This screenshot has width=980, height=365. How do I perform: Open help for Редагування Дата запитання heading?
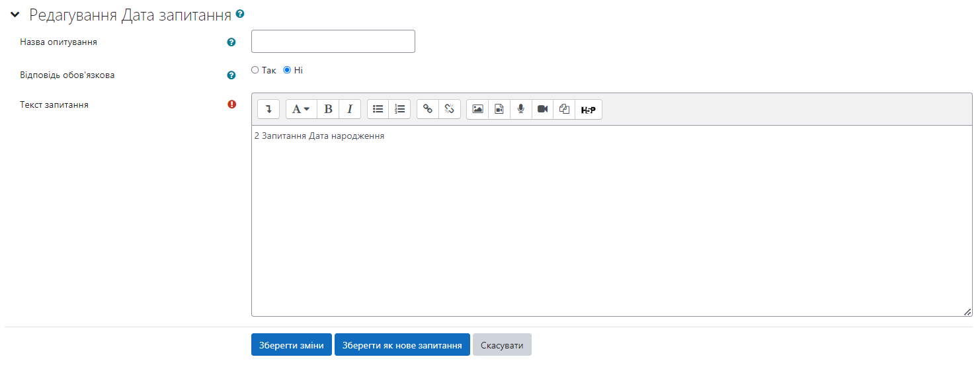(239, 13)
